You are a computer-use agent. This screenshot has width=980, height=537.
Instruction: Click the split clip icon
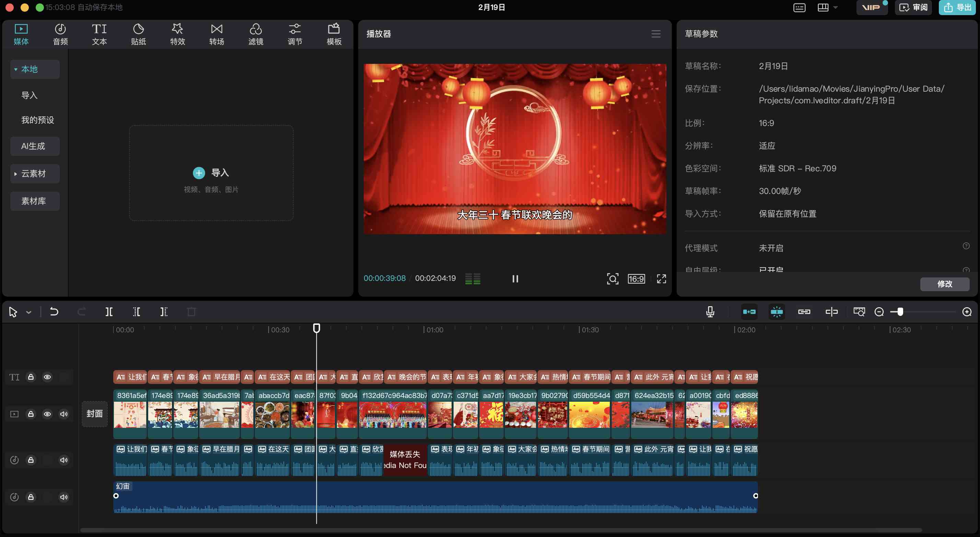(108, 311)
